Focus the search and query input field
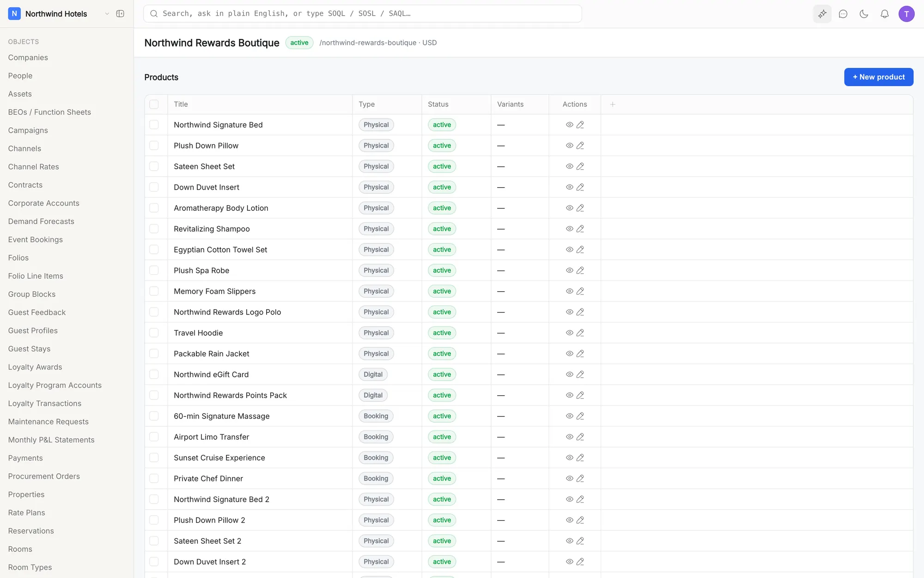Viewport: 924px width, 578px height. [362, 14]
